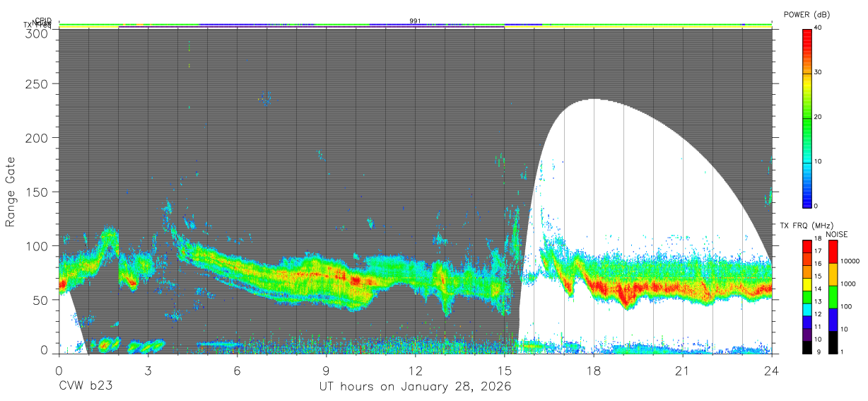868x401 pixels.
Task: Select the 24 tick on UT hours axis
Action: (x=772, y=371)
